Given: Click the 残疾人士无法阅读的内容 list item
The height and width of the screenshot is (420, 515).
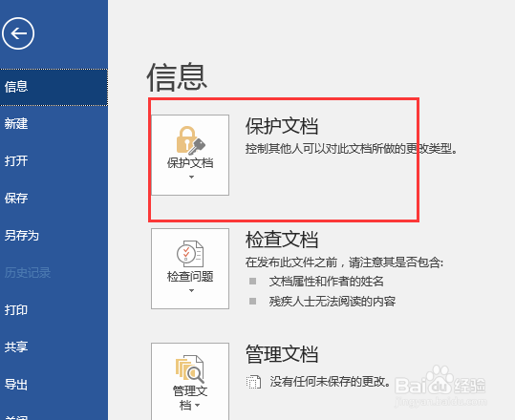Looking at the screenshot, I should (333, 302).
